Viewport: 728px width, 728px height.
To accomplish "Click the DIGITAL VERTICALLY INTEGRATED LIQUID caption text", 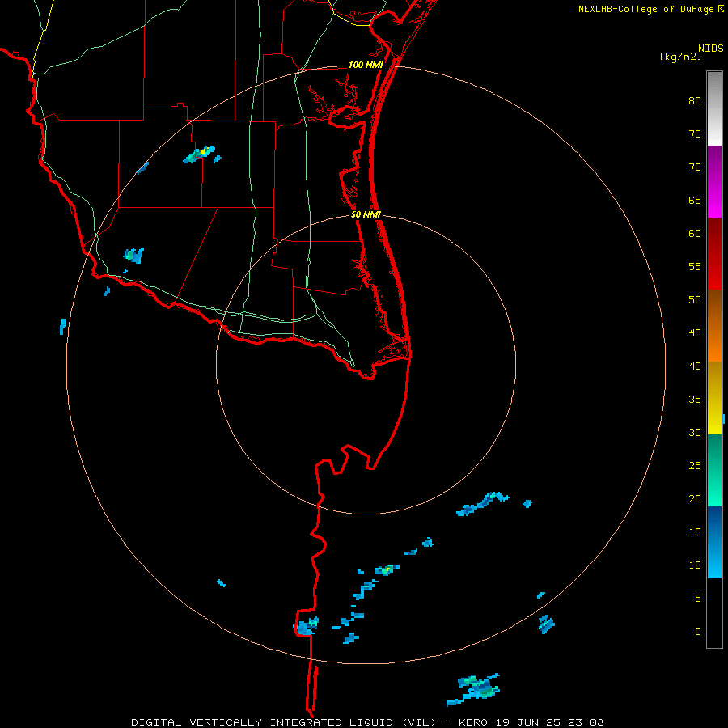I will (x=284, y=722).
